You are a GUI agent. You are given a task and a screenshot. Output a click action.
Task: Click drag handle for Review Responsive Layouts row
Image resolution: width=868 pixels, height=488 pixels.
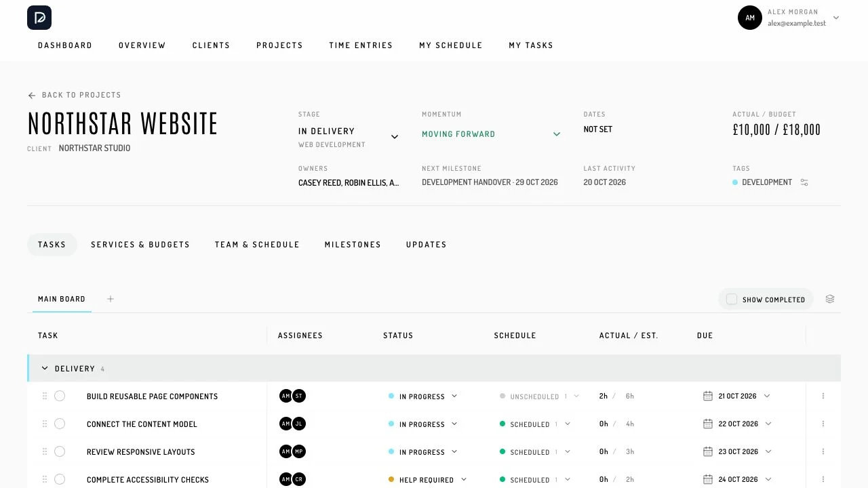[x=45, y=451]
